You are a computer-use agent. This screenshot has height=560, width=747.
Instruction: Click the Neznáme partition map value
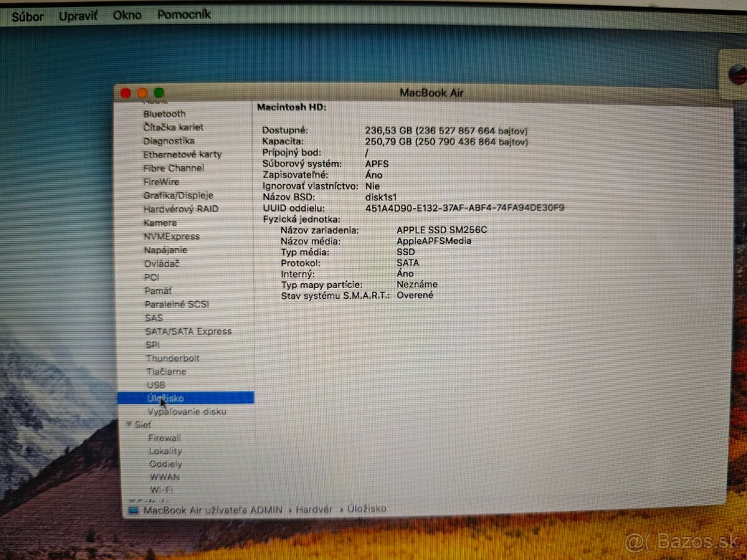click(417, 284)
